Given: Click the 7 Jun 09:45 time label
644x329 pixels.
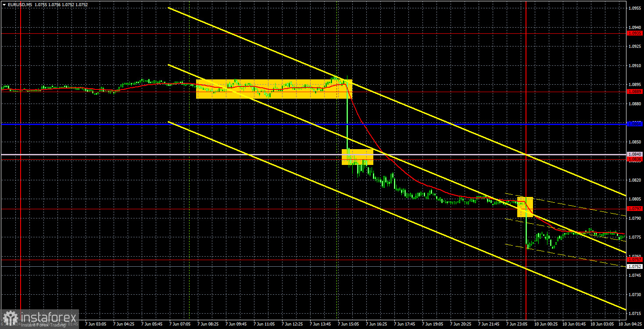Looking at the screenshot, I should tap(236, 324).
